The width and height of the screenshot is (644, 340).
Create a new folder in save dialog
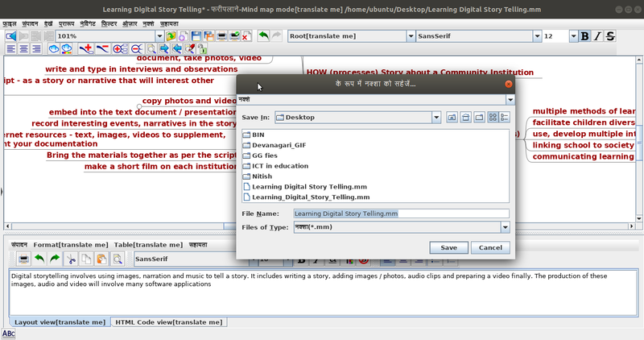click(x=479, y=118)
